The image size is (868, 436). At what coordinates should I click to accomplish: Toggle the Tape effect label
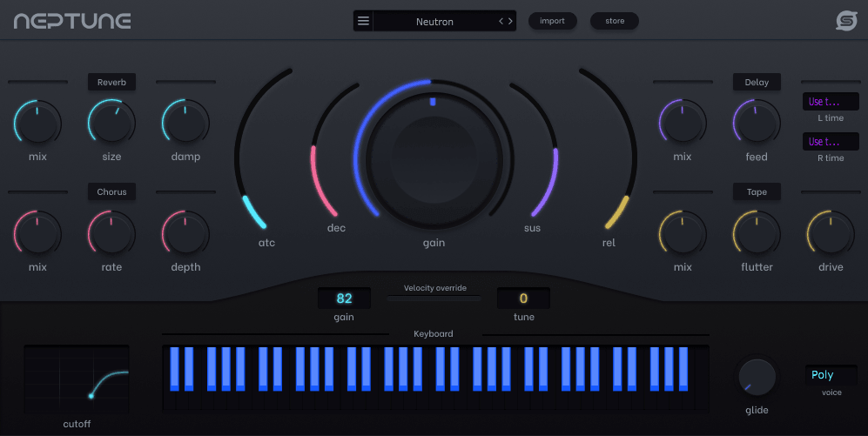click(x=757, y=191)
